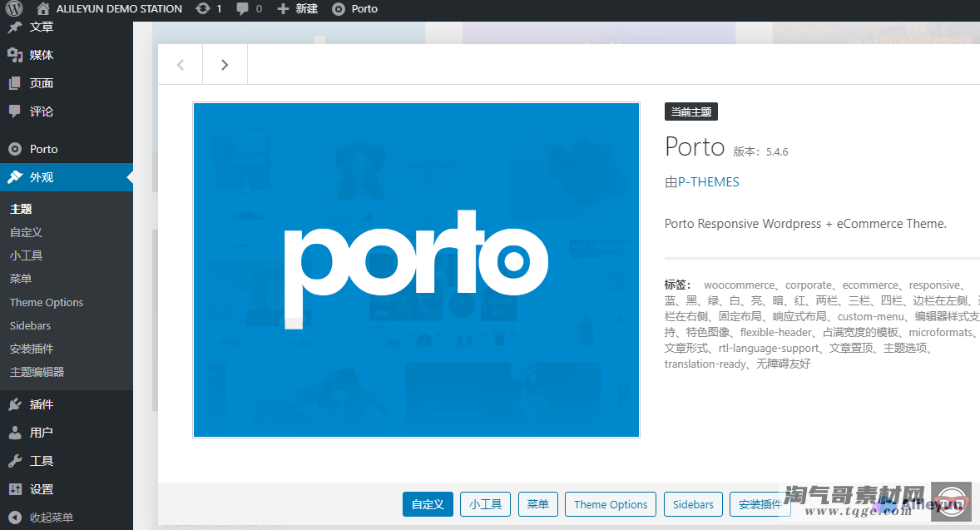Screen dimensions: 980x530
Task: Open 菜单 in the sidebar submenu
Action: 21,278
